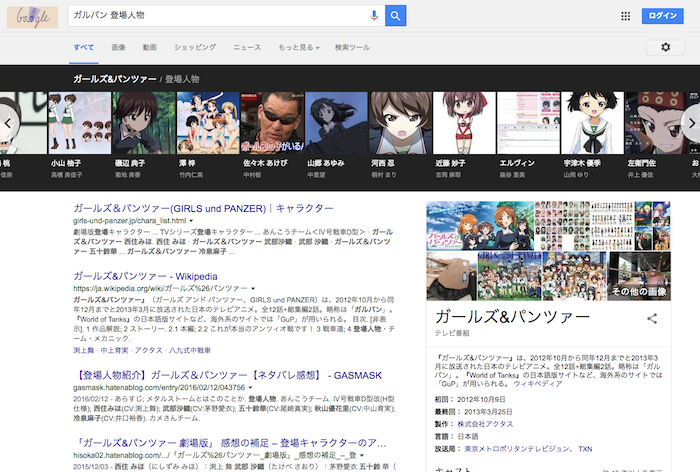Open the 検索ツール options
Image resolution: width=700 pixels, height=472 pixels.
coord(352,47)
